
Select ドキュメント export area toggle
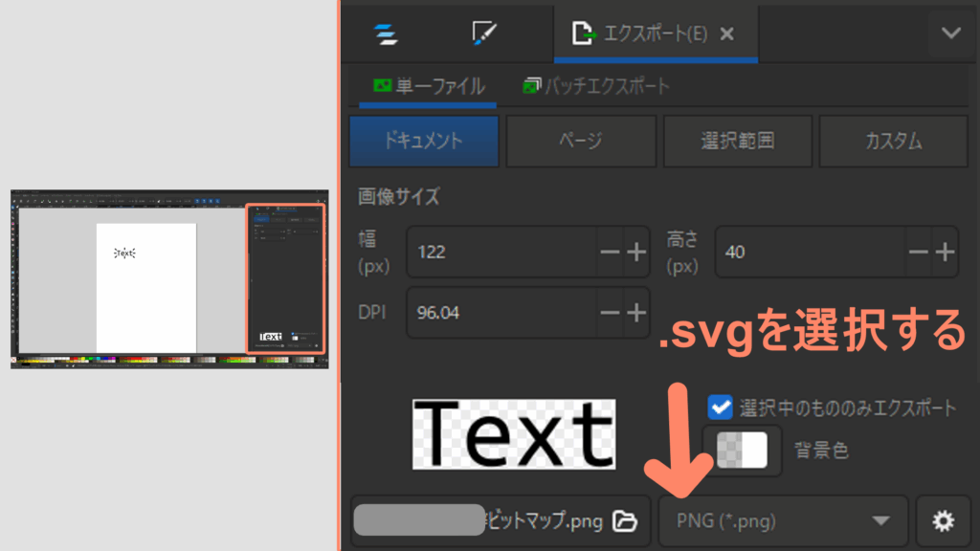tap(424, 142)
